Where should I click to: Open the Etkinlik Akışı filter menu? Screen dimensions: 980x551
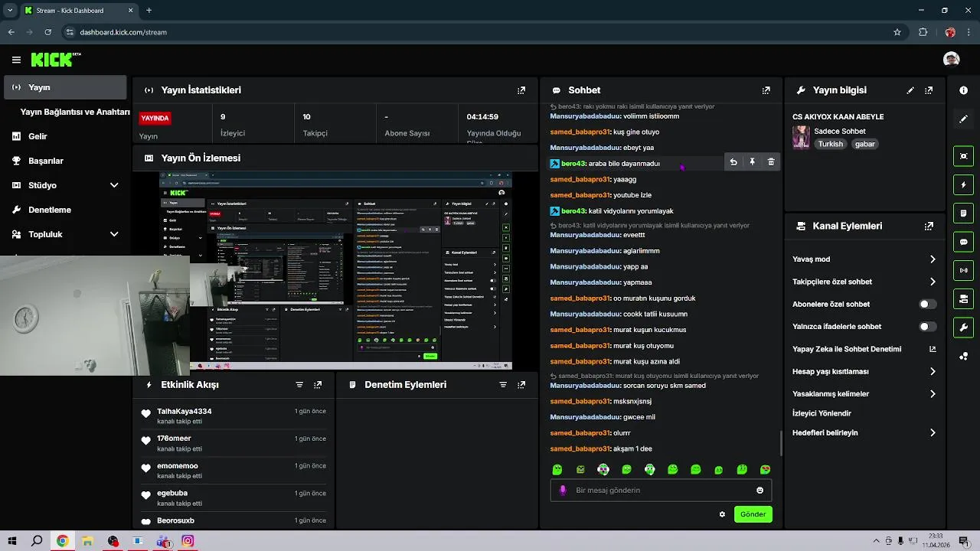pos(299,385)
